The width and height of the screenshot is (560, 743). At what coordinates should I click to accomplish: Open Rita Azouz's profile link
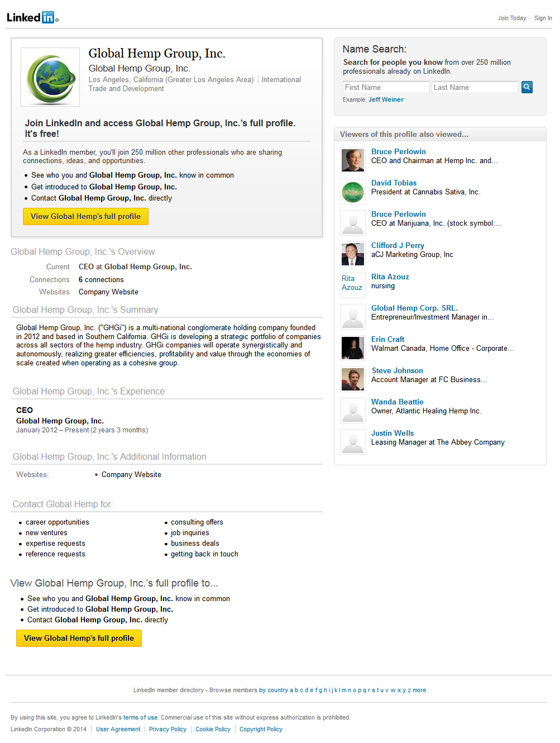pos(390,276)
